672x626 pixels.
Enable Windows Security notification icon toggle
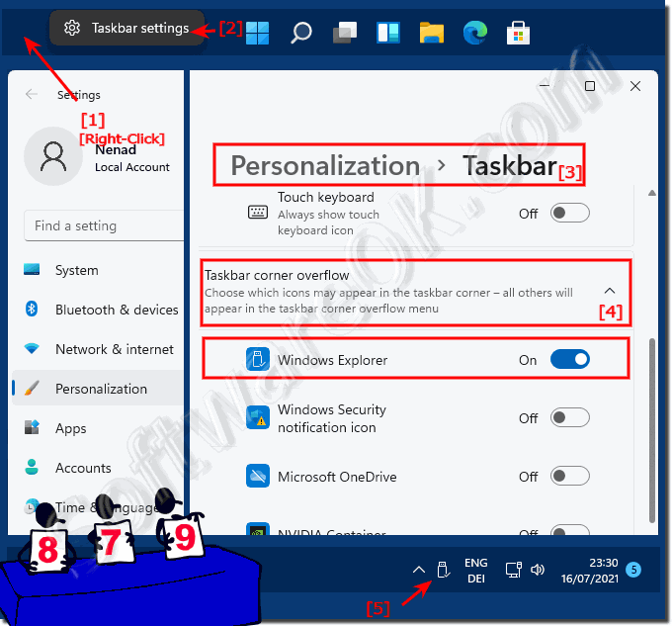(570, 417)
